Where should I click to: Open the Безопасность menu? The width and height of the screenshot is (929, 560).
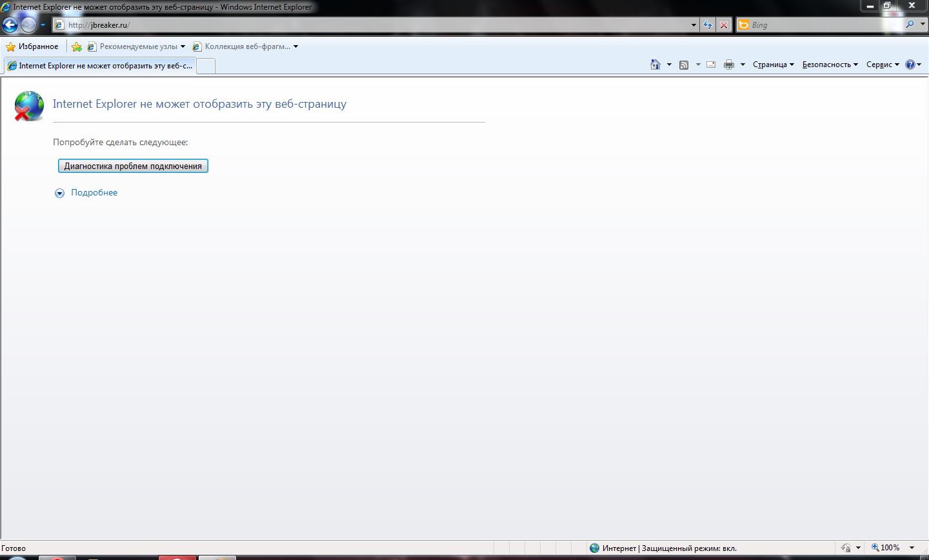830,65
